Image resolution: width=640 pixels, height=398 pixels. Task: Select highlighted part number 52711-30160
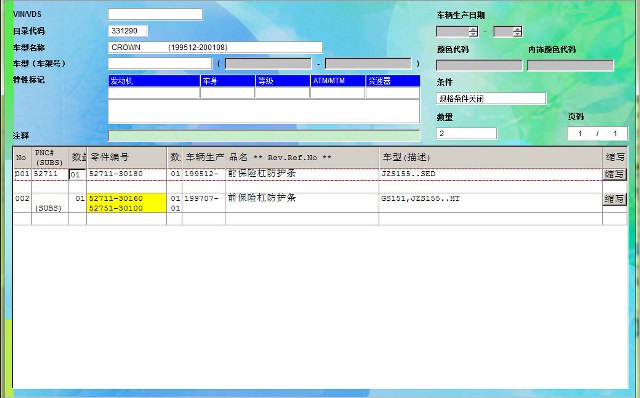point(116,198)
